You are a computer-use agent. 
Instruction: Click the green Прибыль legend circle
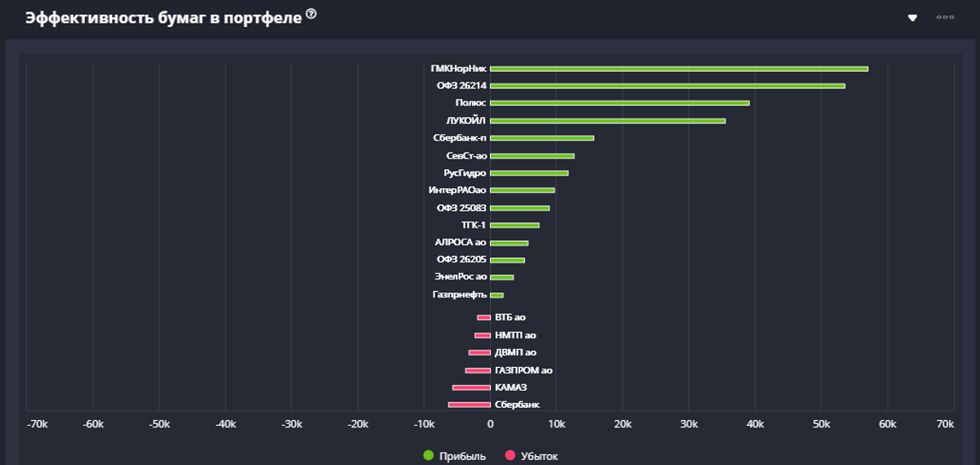[x=429, y=455]
